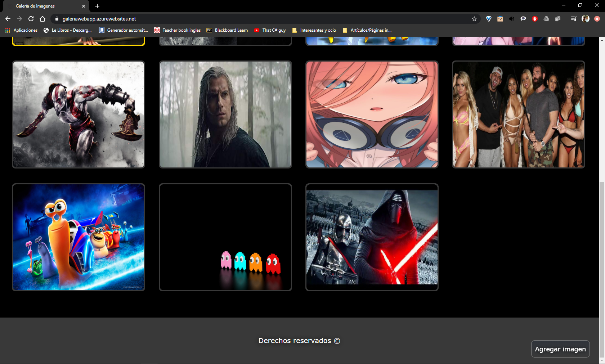605x364 pixels.
Task: Open the Chrome profile avatar
Action: point(586,19)
